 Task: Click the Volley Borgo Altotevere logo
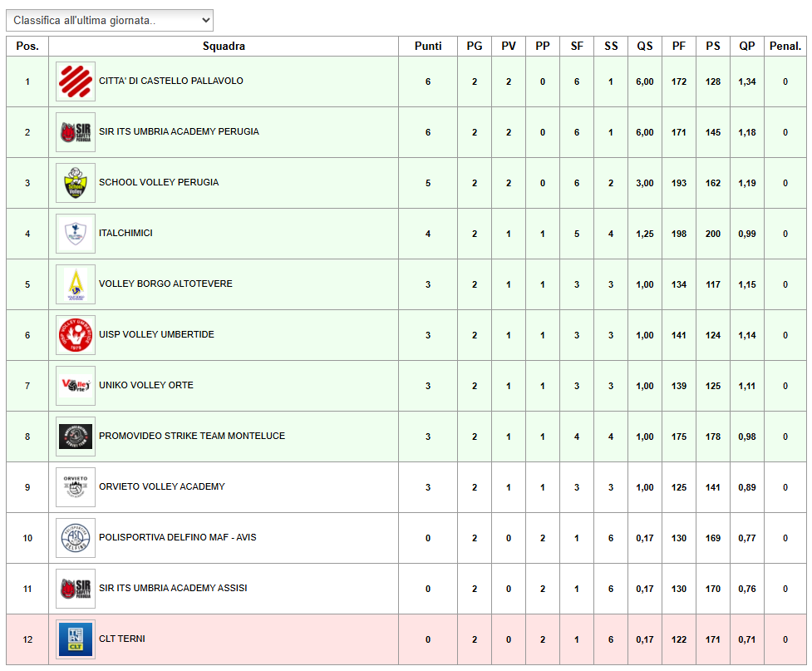76,284
